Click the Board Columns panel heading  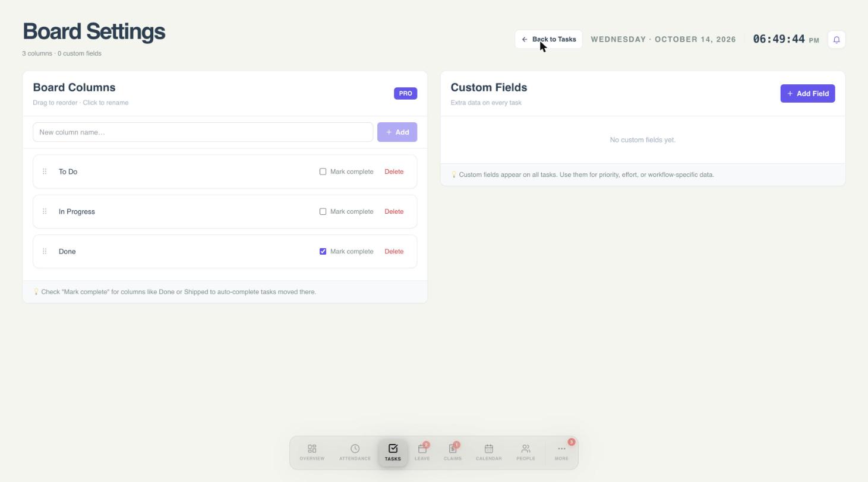[74, 87]
